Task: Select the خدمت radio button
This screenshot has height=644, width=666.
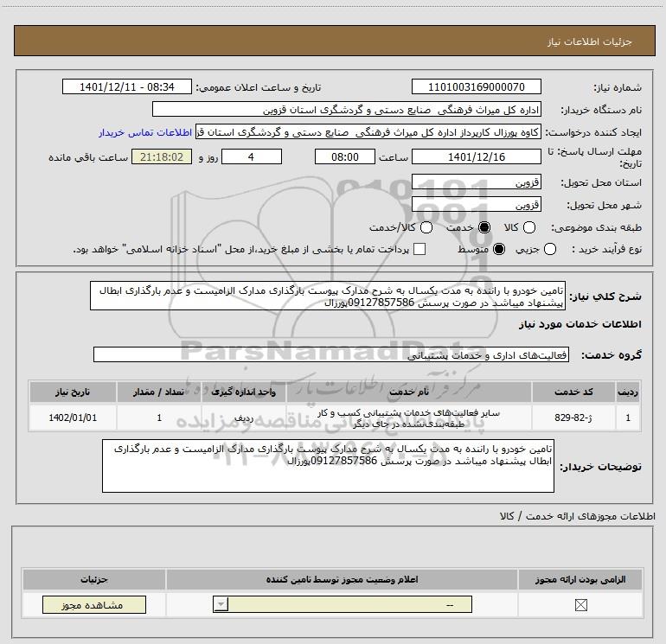Action: click(483, 227)
